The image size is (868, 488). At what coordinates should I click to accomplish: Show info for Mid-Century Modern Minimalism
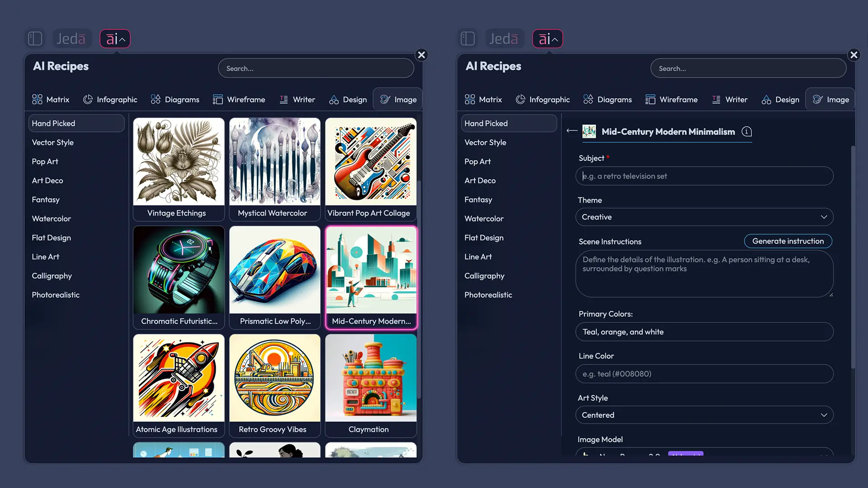(747, 131)
